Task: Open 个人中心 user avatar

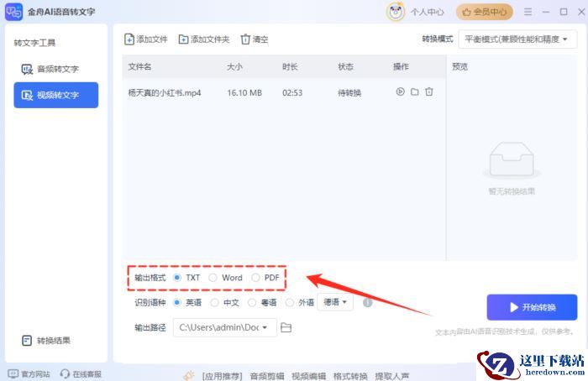Action: point(396,12)
